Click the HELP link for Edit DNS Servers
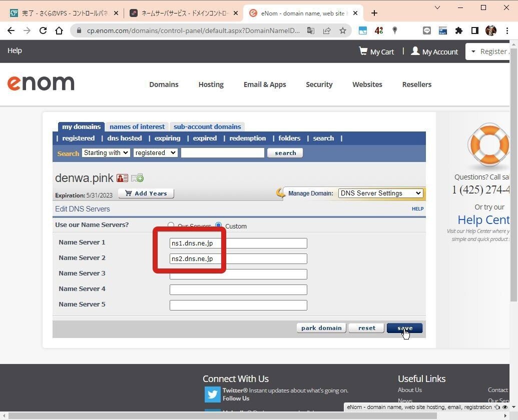Viewport: 518px width, 420px height. click(x=417, y=209)
